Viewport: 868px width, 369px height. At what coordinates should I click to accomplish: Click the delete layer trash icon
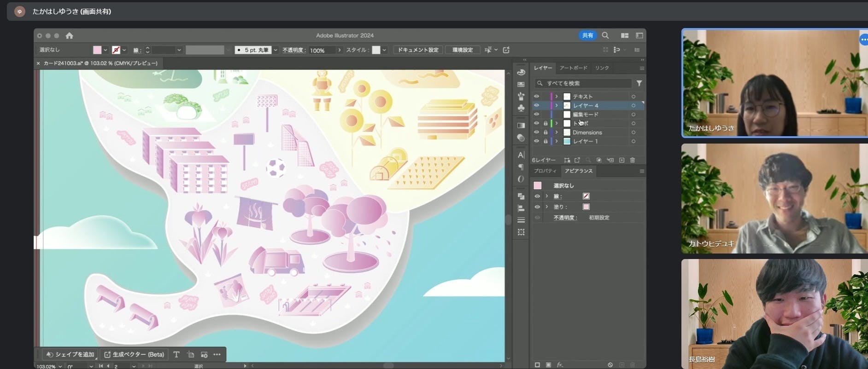click(633, 160)
